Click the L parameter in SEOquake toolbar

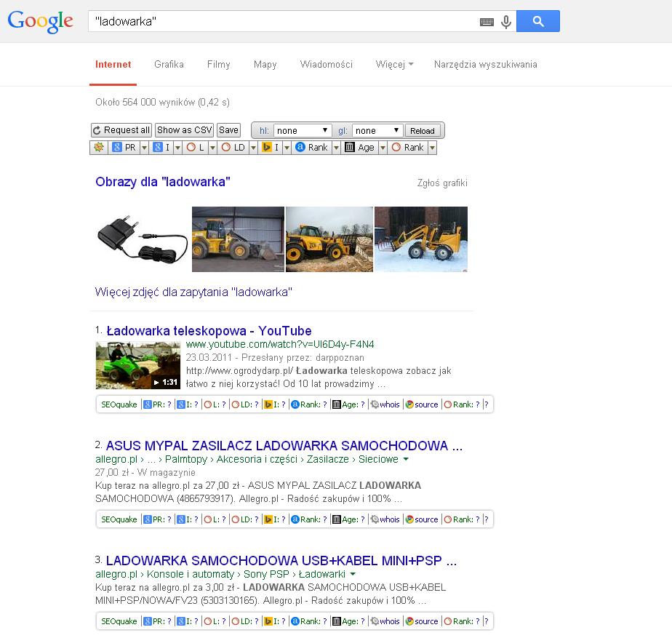pos(196,147)
